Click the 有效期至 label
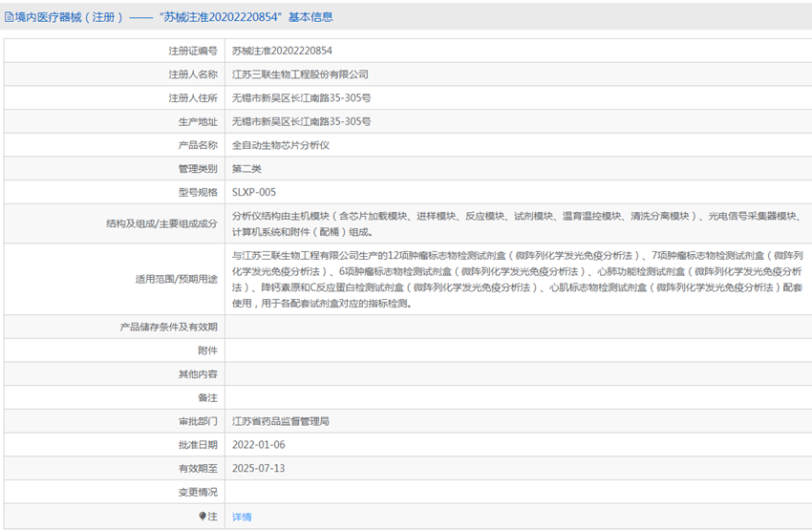The height and width of the screenshot is (530, 812). (x=198, y=469)
